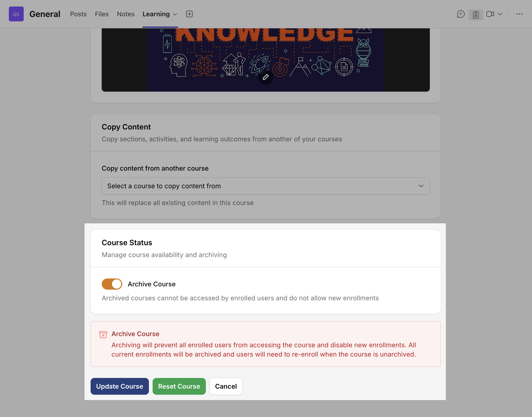Open the conversation chat icon
Image resolution: width=532 pixels, height=417 pixels.
460,14
